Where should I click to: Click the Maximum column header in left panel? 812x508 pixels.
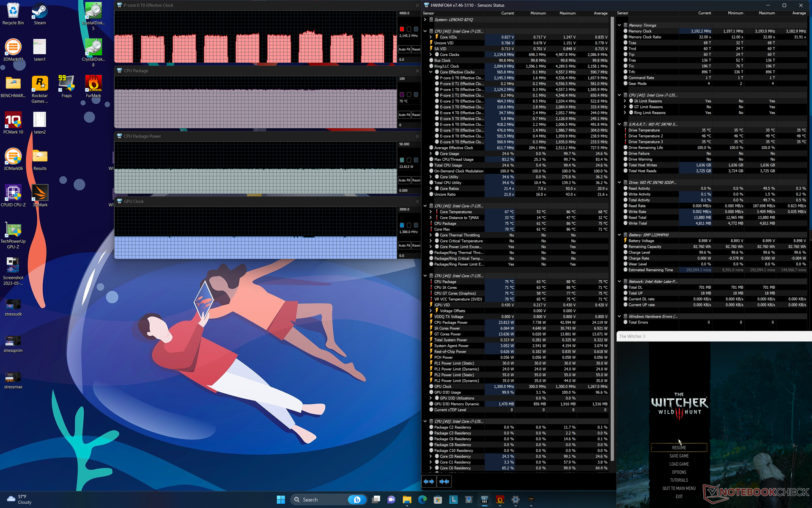tap(567, 13)
